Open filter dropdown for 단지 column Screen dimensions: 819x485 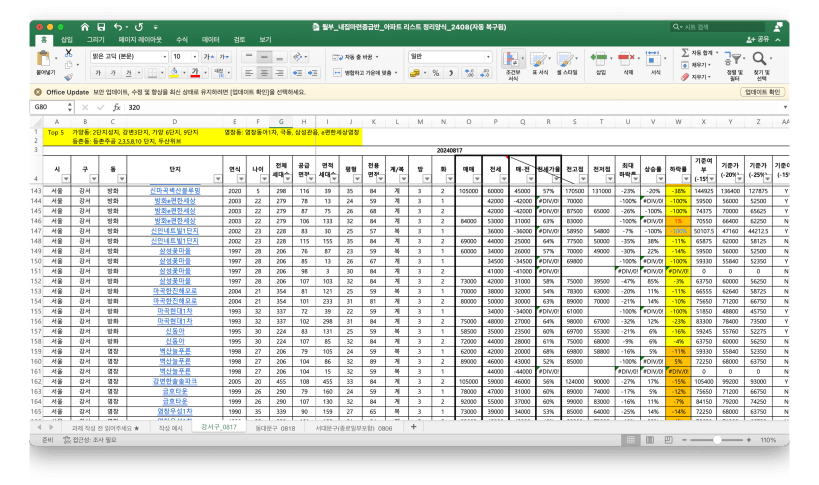click(217, 179)
